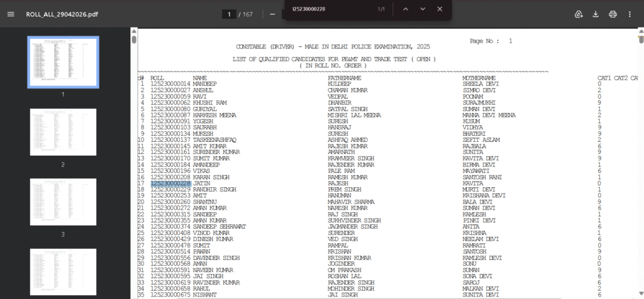The width and height of the screenshot is (644, 299).
Task: Click highlighted roll number 125230000228
Action: (x=170, y=183)
